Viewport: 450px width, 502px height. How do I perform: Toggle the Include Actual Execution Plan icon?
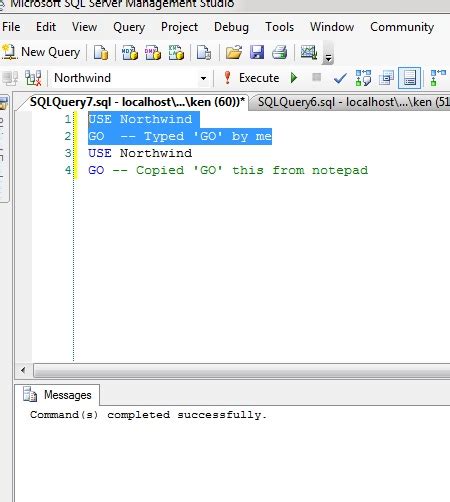pyautogui.click(x=438, y=78)
